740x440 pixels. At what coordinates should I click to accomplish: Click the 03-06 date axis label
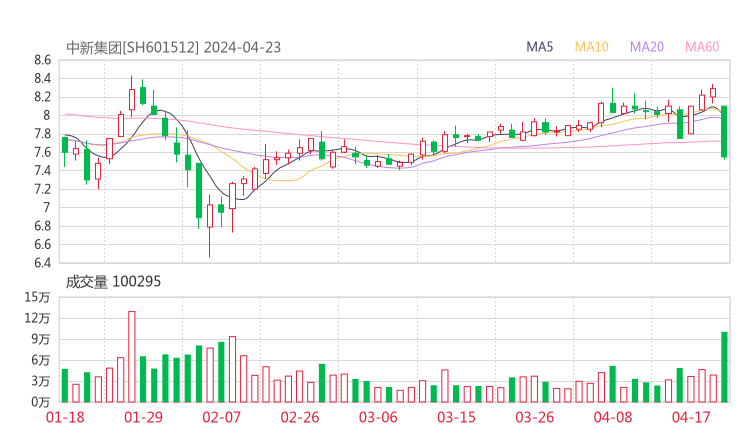click(x=378, y=417)
